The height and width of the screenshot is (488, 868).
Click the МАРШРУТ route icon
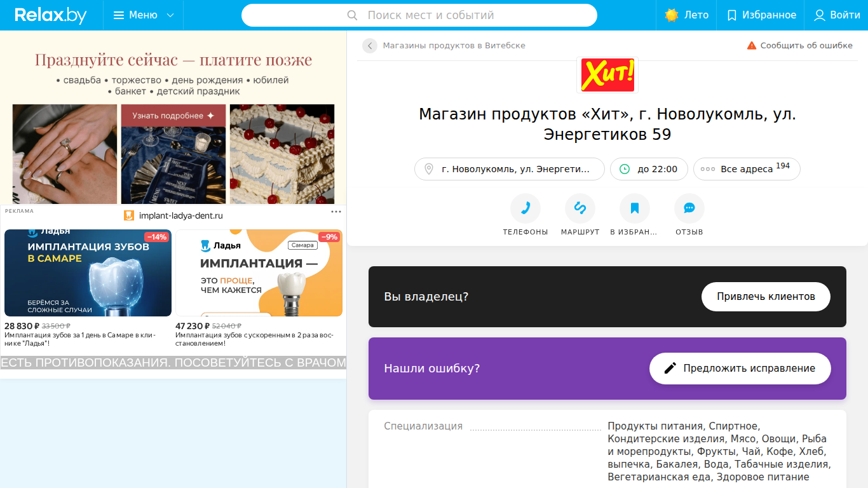580,208
